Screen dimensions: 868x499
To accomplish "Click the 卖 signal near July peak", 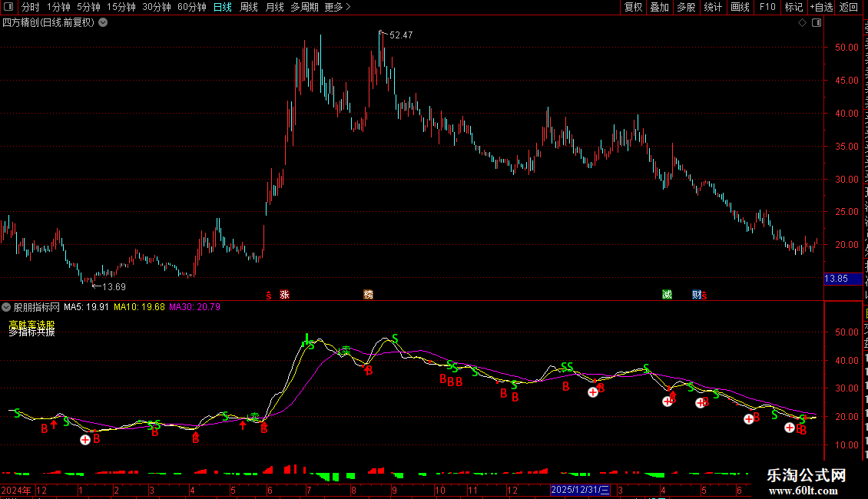I will (x=346, y=349).
